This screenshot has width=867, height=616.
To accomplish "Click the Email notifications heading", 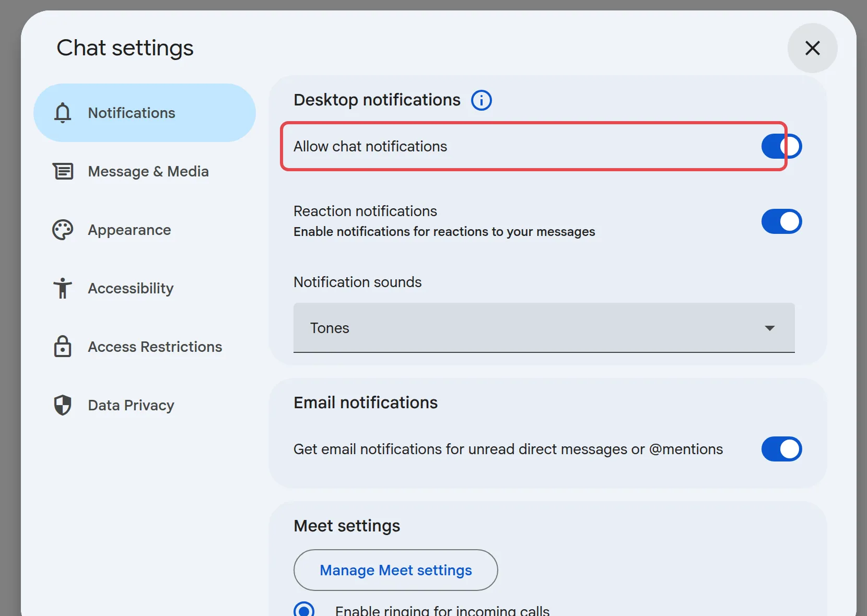I will point(366,402).
